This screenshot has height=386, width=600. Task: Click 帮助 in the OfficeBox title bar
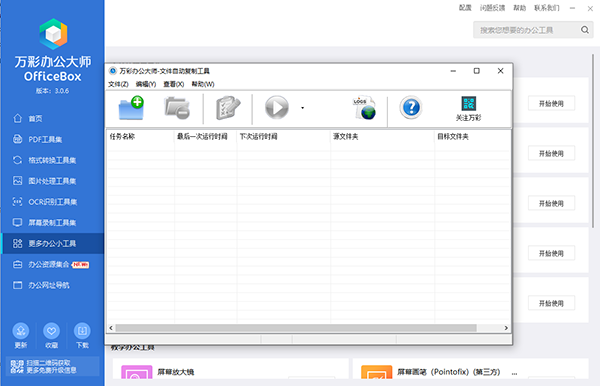point(519,8)
